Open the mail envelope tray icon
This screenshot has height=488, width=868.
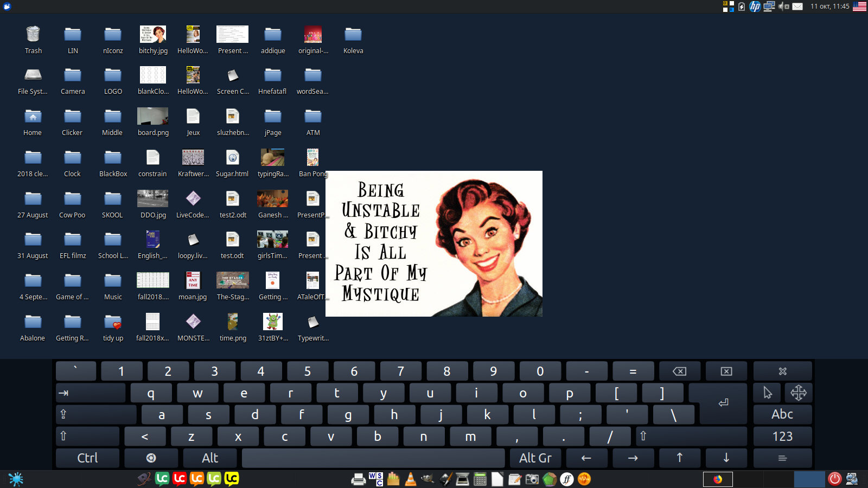797,7
